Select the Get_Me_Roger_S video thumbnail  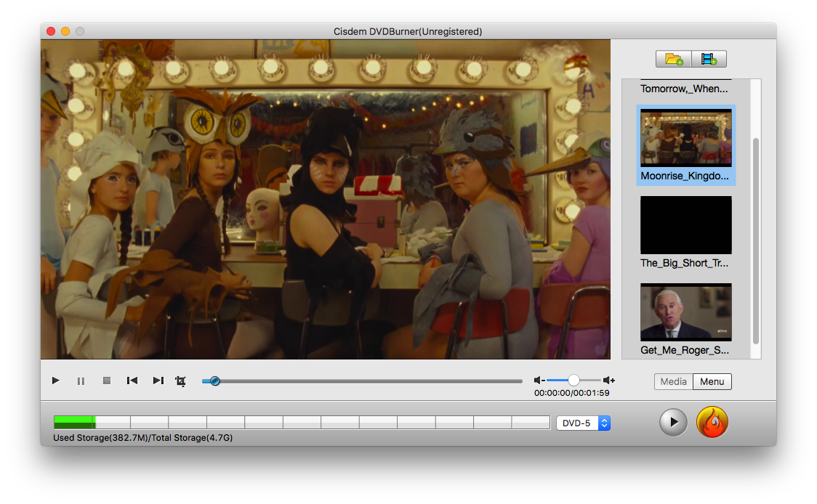685,312
